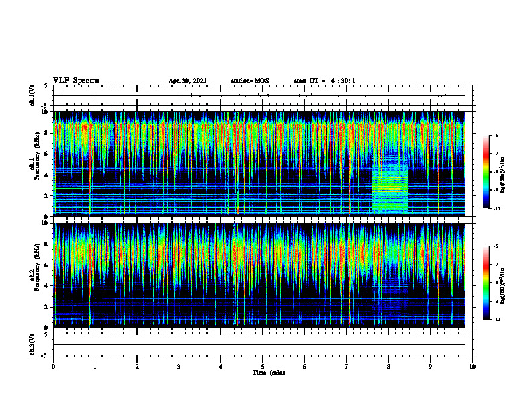Click the 'ch.3(V)' axis label

(x=32, y=345)
